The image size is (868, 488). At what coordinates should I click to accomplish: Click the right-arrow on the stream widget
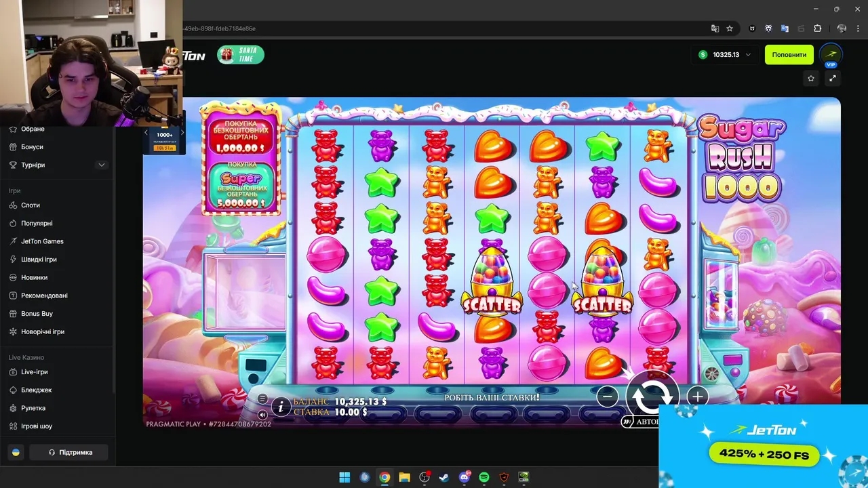pos(181,133)
